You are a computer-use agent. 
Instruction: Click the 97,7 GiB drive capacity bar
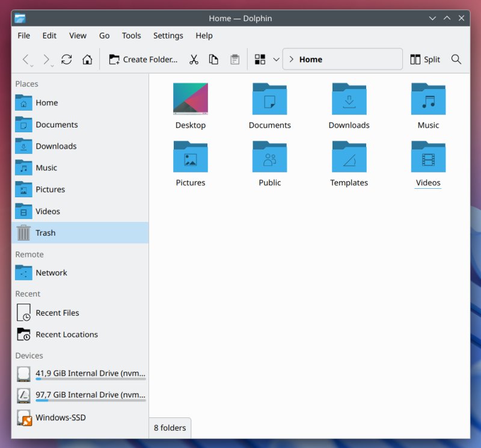(x=90, y=400)
